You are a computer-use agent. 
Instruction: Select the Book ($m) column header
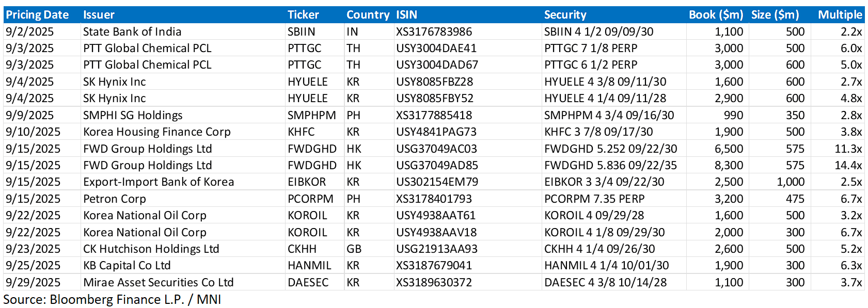click(716, 15)
